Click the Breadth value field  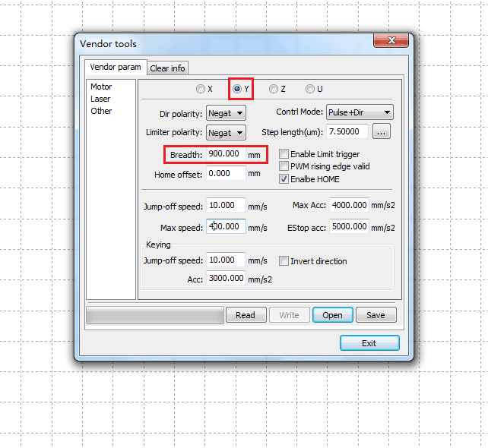(x=226, y=154)
